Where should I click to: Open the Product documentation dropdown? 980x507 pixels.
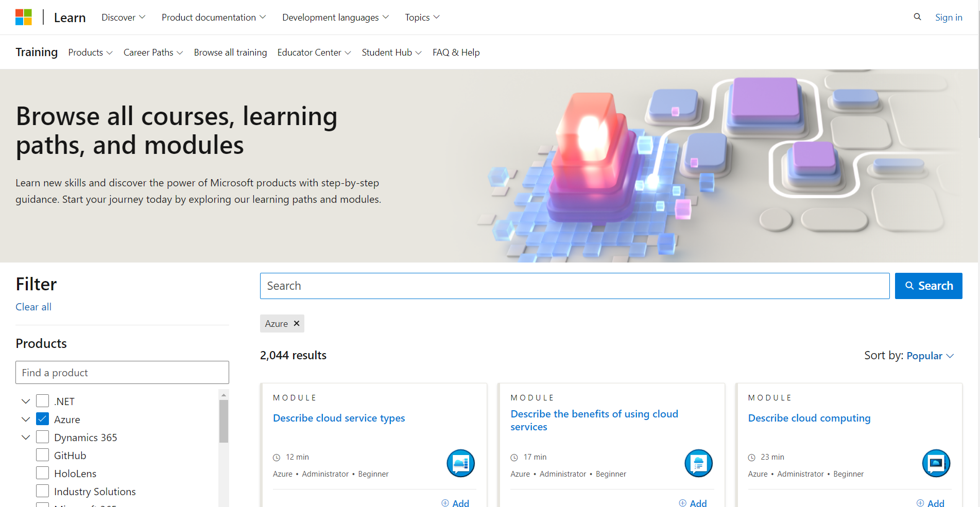tap(214, 17)
